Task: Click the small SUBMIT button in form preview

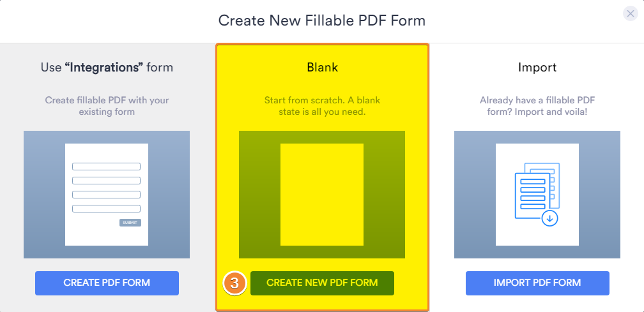Action: tap(130, 223)
